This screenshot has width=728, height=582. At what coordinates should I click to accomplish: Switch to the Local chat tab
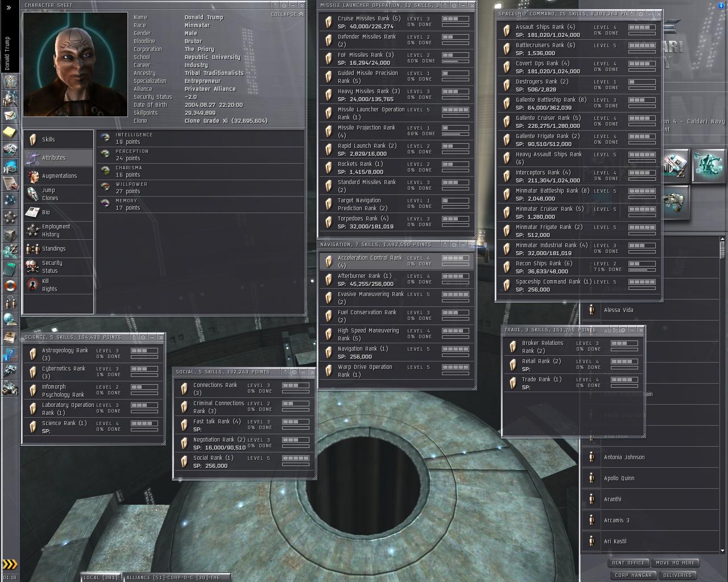101,577
